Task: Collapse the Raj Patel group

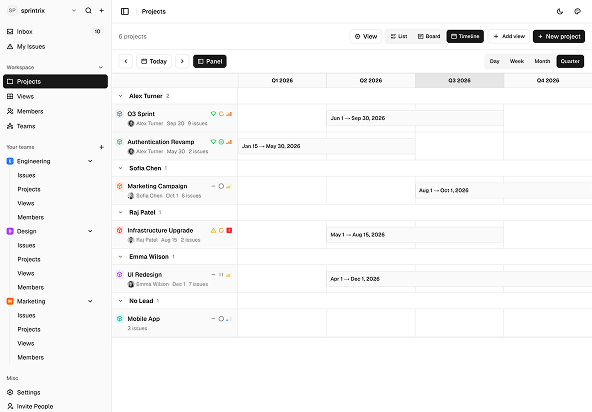Action: point(120,212)
